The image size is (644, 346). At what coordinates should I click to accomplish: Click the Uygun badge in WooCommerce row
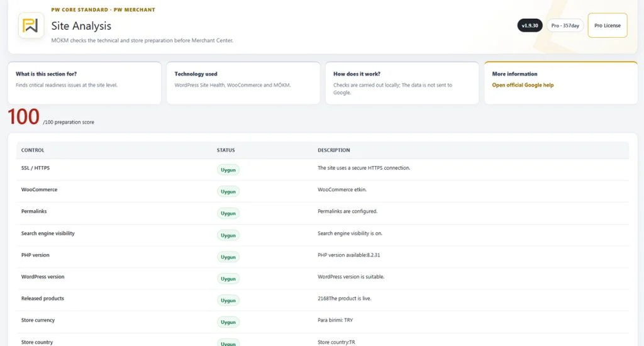pyautogui.click(x=228, y=191)
